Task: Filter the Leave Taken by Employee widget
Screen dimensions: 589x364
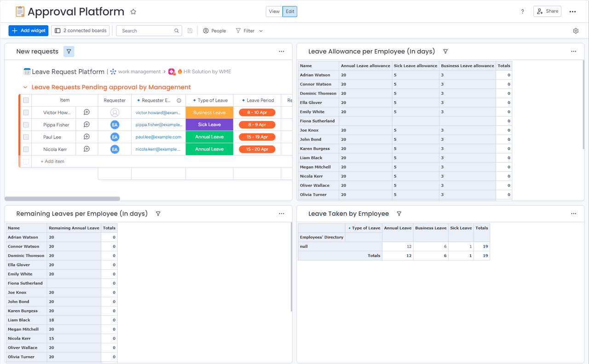Action: point(399,214)
